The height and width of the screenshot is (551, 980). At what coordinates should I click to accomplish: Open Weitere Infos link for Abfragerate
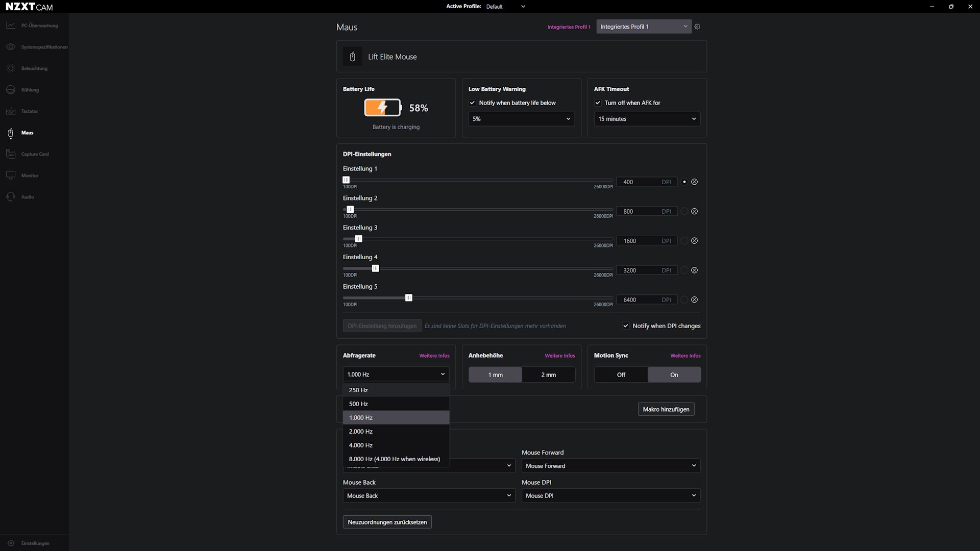coord(434,356)
